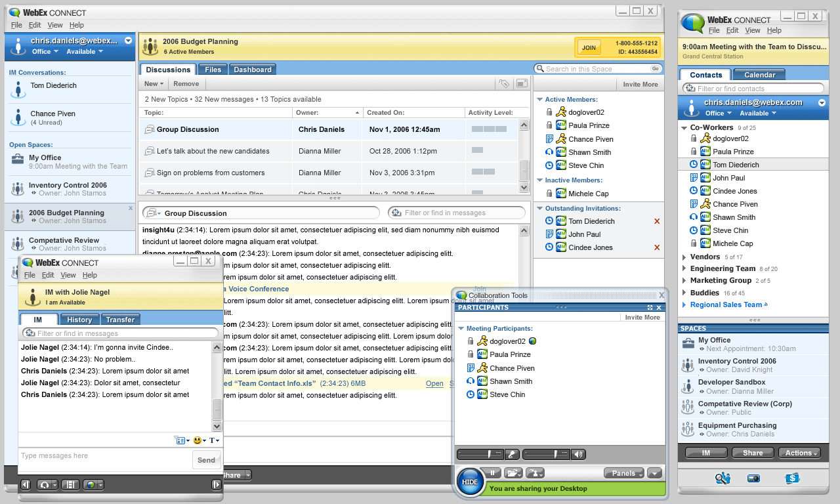Click the tag icon in Discussions toolbar
840x504 pixels.
[x=503, y=83]
